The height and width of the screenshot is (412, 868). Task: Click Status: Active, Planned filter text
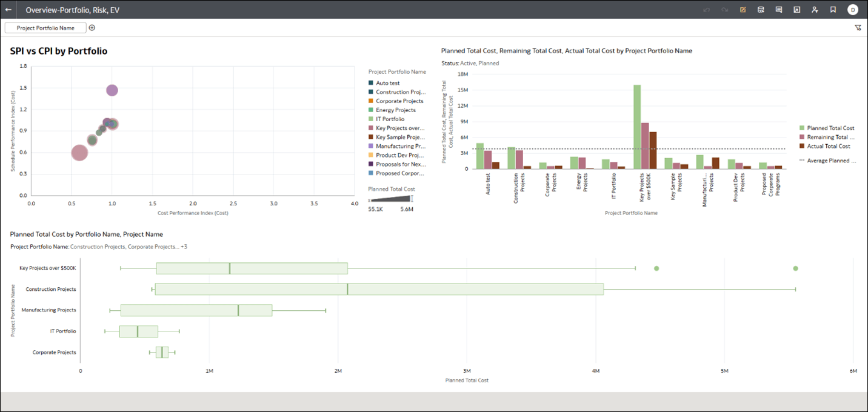pyautogui.click(x=470, y=63)
